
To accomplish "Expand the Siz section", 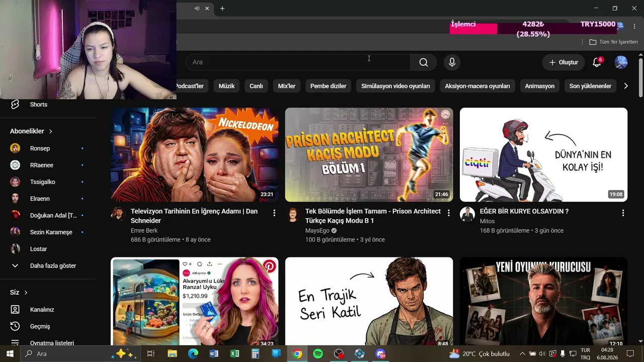I will [19, 293].
